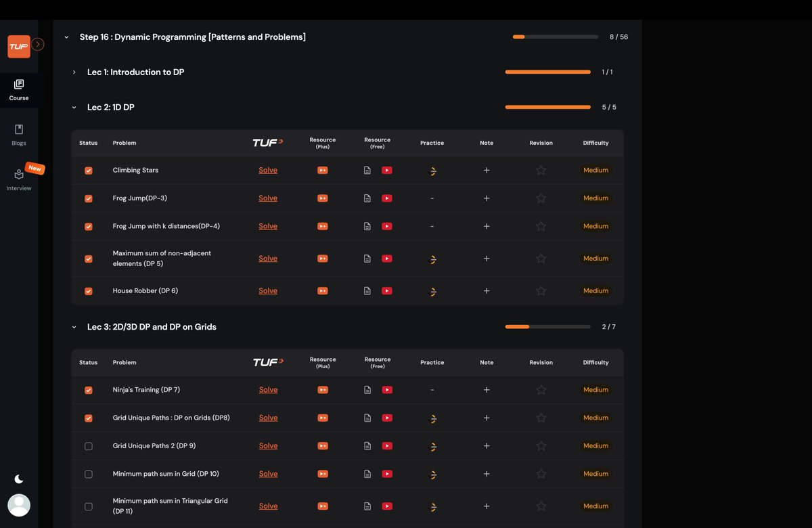Star House Robber (DP 6) for revision
812x528 pixels.
click(541, 291)
